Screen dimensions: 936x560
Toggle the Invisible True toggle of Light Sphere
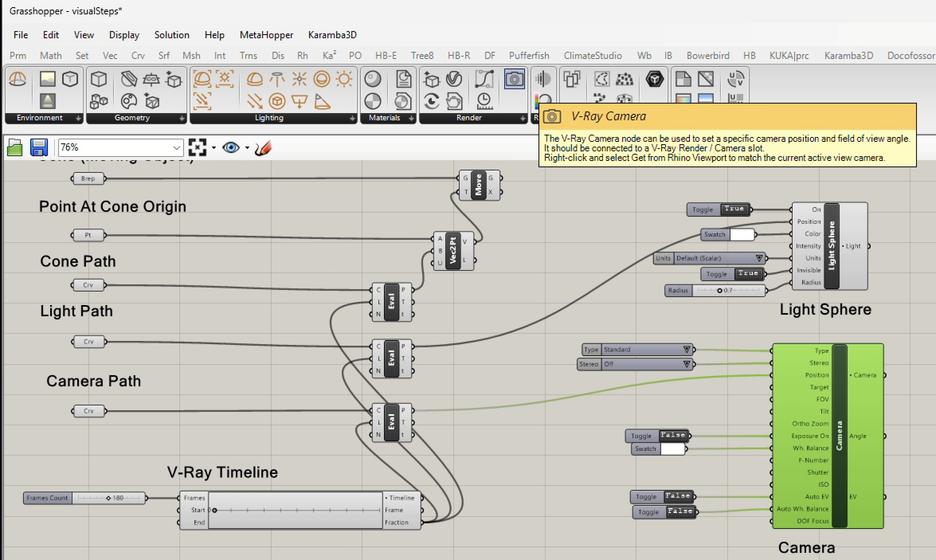[749, 274]
